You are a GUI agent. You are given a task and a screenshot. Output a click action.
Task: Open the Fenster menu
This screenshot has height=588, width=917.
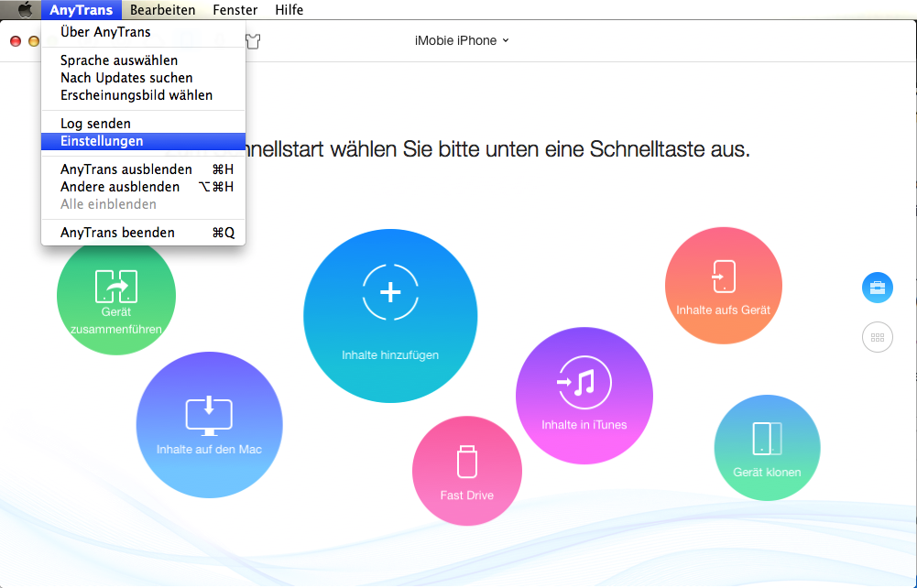[235, 9]
